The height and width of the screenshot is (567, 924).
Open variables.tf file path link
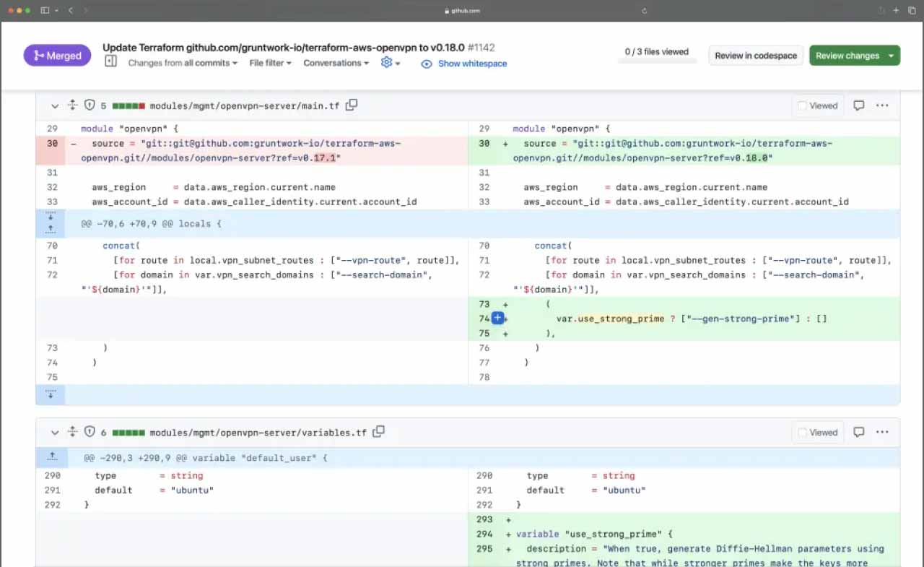[258, 433]
